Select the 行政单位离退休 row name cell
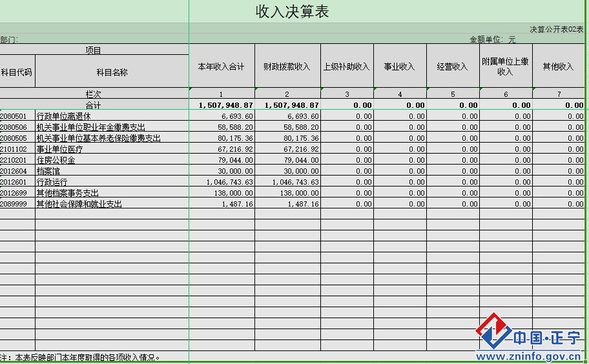This screenshot has width=589, height=364. (x=63, y=116)
